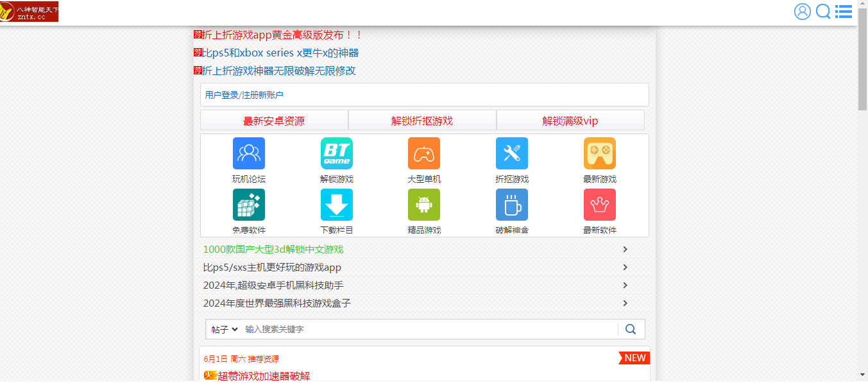Select the 折抠游戏 tools icon
Image resolution: width=868 pixels, height=383 pixels.
[512, 154]
